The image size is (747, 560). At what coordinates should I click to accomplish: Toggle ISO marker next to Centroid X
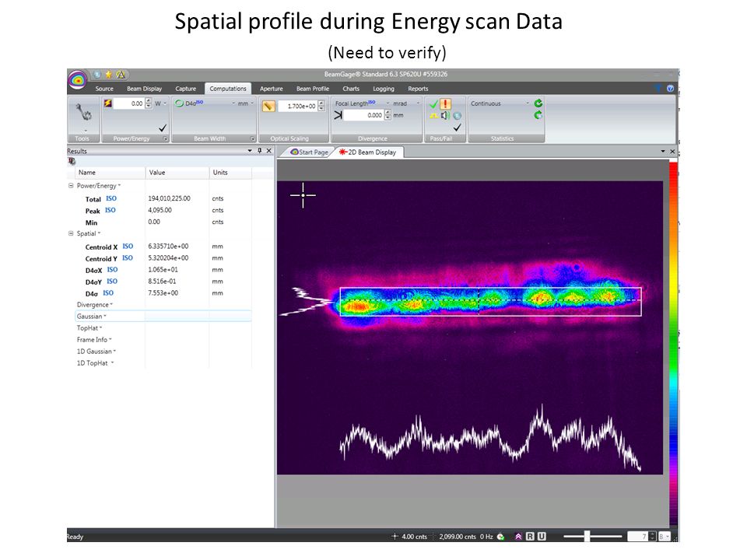coord(128,247)
